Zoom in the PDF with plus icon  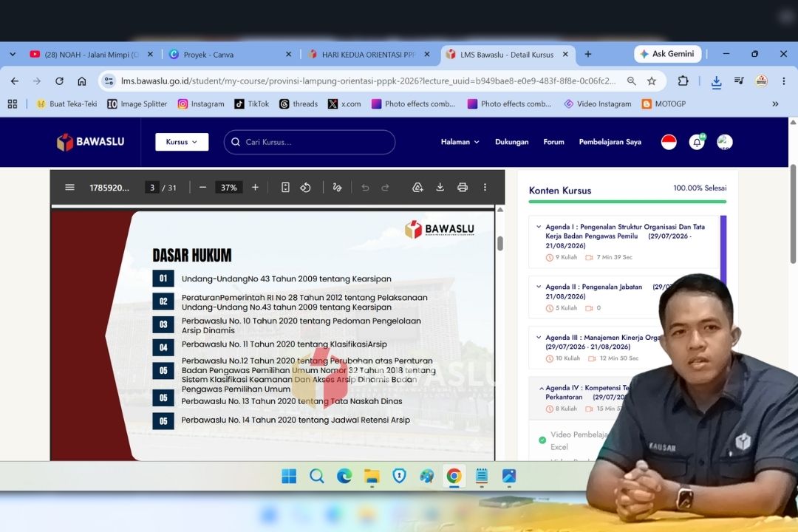255,188
